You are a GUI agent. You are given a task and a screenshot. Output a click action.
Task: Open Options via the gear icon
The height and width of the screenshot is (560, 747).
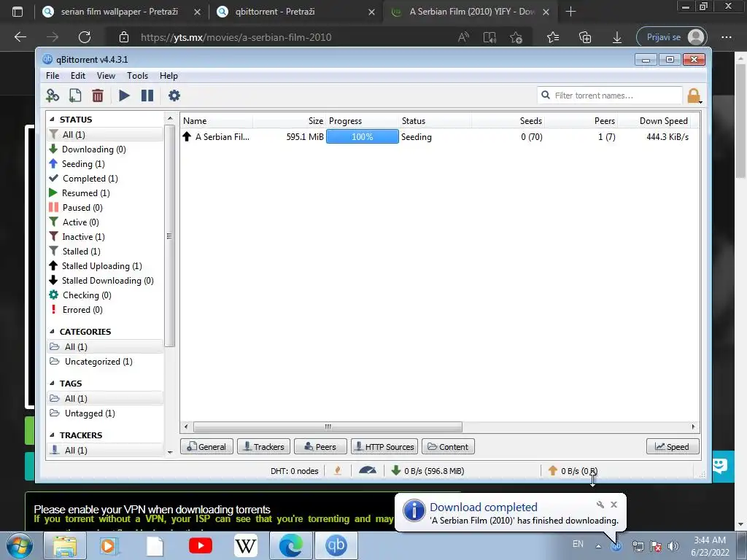click(174, 96)
